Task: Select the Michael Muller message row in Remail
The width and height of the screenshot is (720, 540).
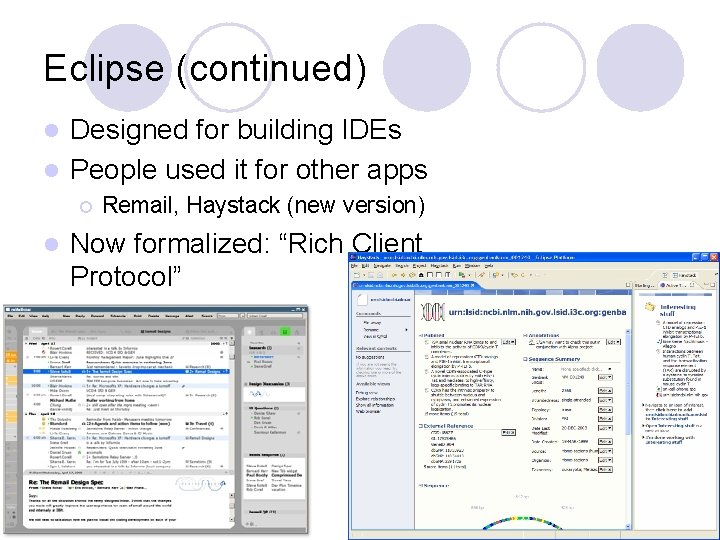Action: click(x=126, y=400)
